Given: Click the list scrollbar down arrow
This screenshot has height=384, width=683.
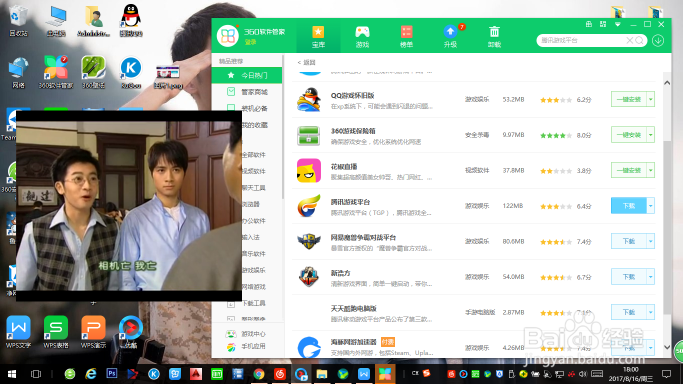Looking at the screenshot, I should (667, 347).
